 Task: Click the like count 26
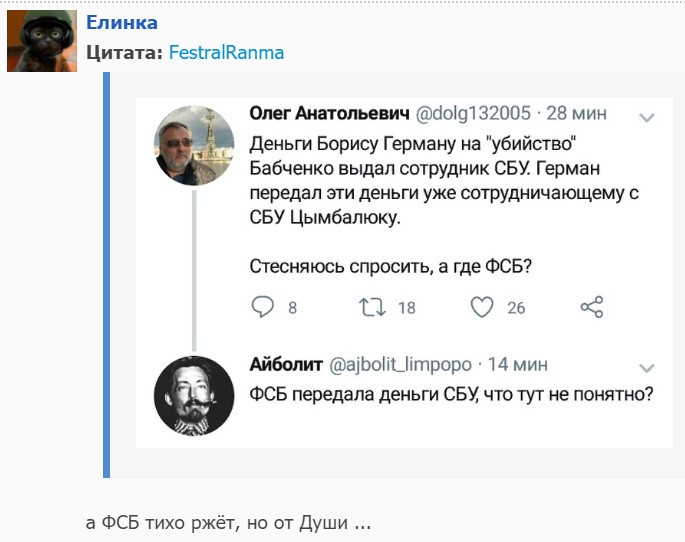[x=516, y=308]
